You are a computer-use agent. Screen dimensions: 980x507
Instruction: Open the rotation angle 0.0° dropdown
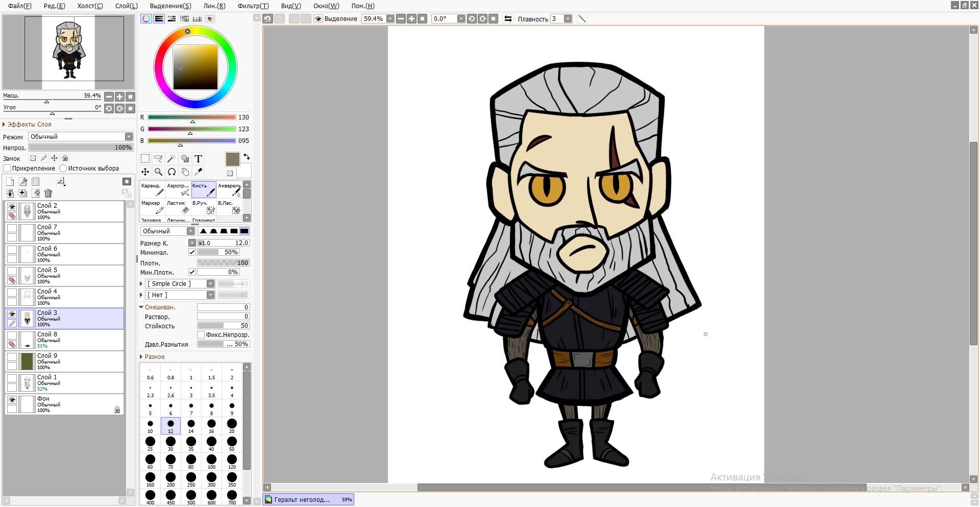[461, 19]
